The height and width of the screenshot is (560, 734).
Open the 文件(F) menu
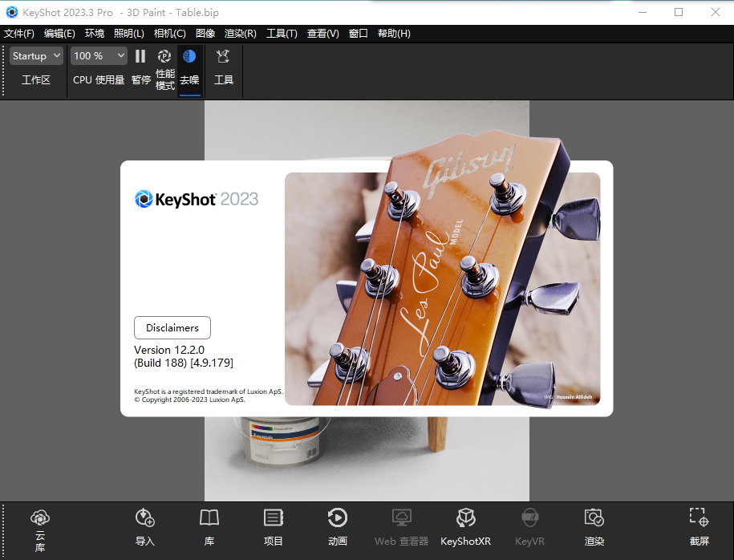click(19, 34)
